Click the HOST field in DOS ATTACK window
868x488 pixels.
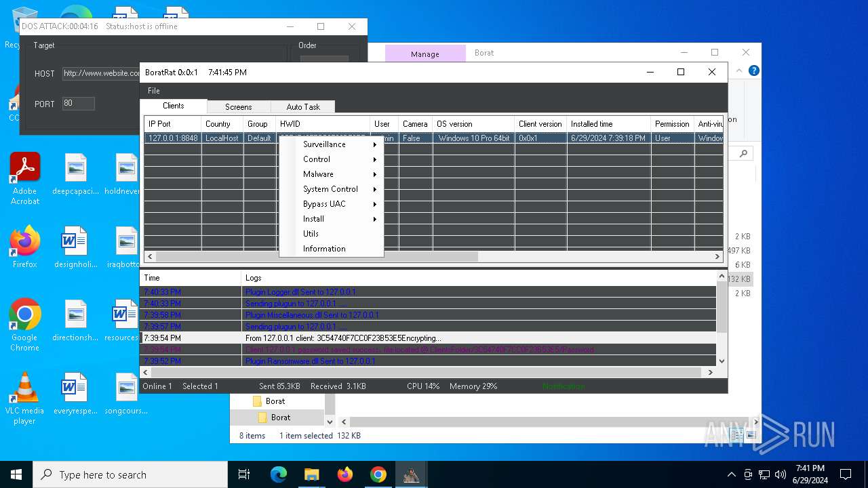point(102,73)
